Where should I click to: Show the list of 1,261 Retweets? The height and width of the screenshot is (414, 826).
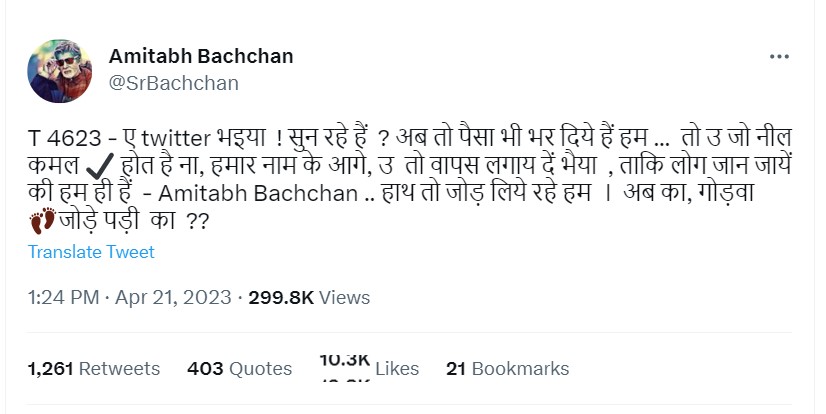pos(94,369)
